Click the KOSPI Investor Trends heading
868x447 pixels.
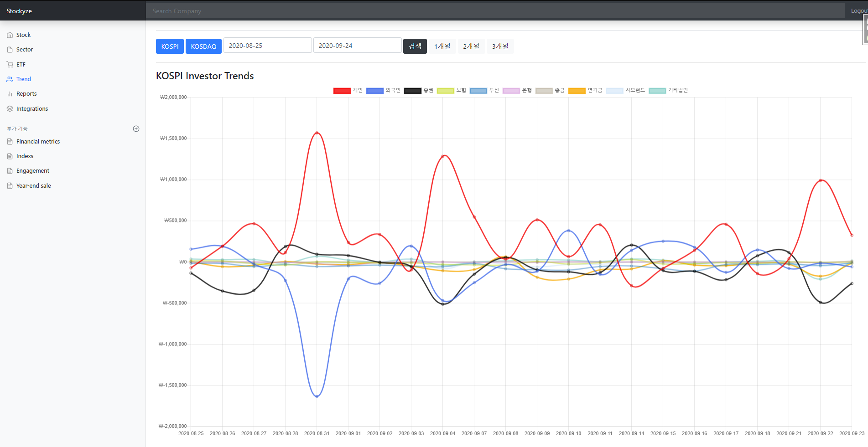205,76
